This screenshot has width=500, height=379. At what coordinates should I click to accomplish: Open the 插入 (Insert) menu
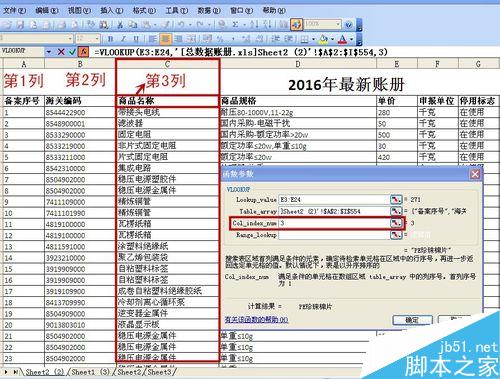click(112, 10)
